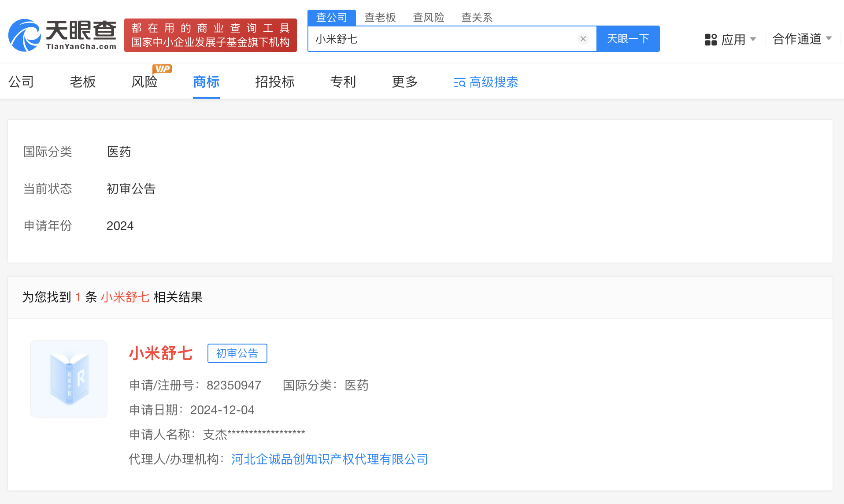
Task: Click the masked applicant name 支杰***
Action: pyautogui.click(x=254, y=434)
